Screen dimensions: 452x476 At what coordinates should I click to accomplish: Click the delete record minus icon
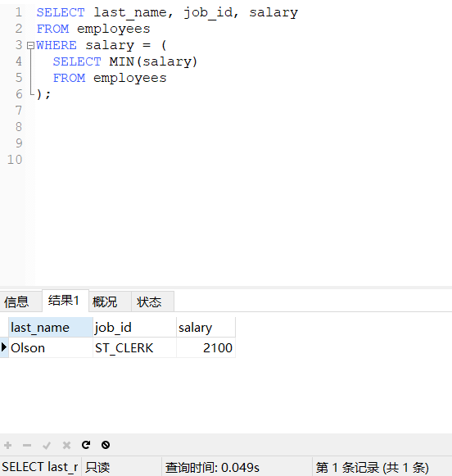(x=27, y=445)
